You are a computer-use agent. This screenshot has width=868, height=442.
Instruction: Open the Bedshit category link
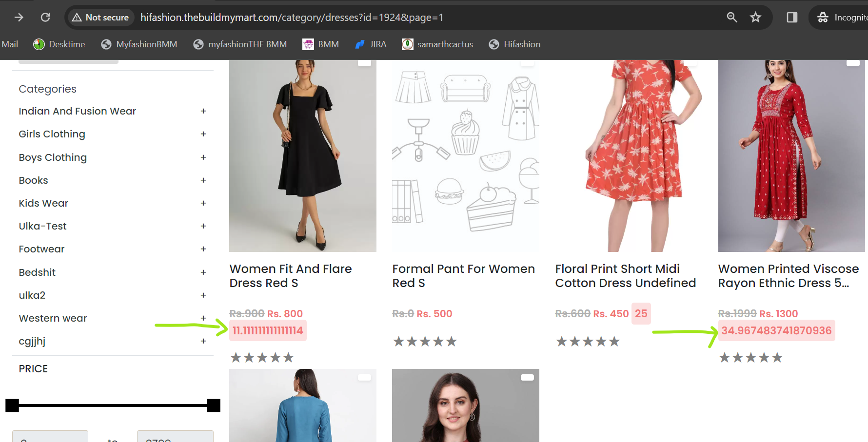point(37,272)
